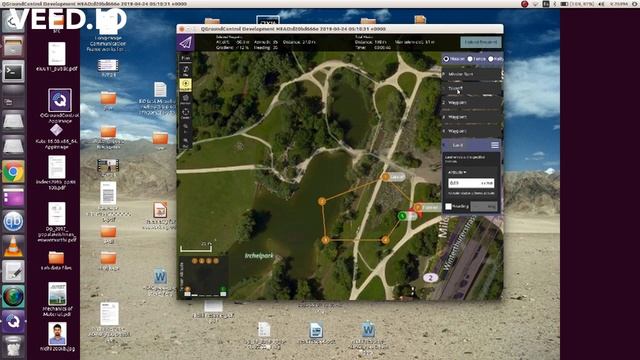Click the Center map tool
This screenshot has width=640, height=360.
(185, 113)
